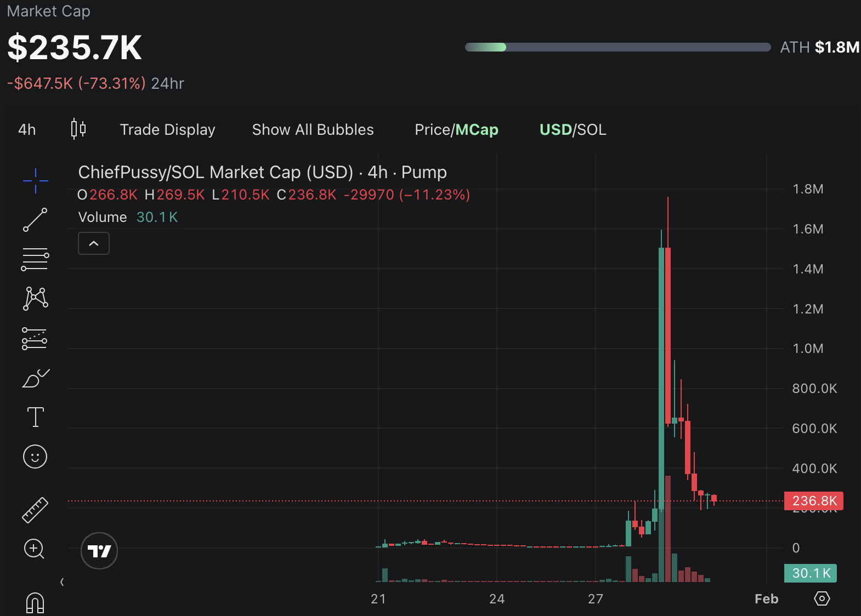861x616 pixels.
Task: Collapse the indicator legend chevron
Action: click(94, 243)
